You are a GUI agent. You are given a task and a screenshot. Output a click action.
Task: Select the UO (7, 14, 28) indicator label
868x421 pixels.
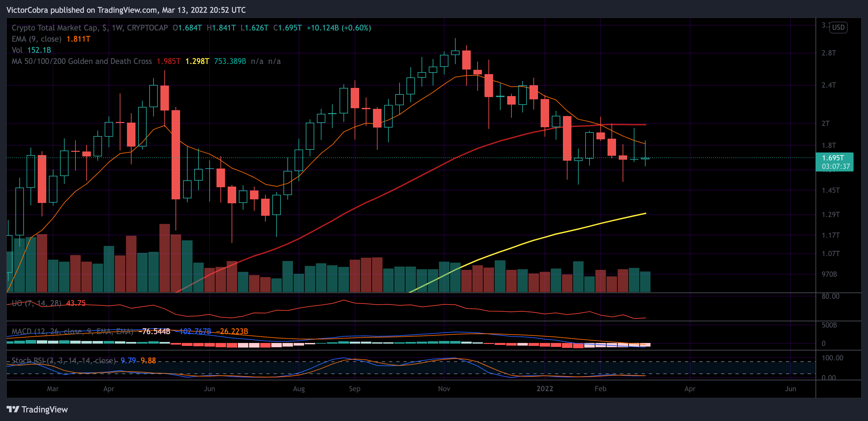click(x=36, y=303)
